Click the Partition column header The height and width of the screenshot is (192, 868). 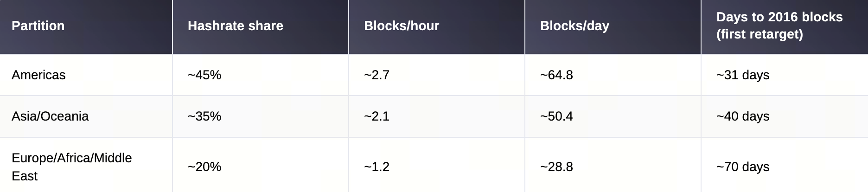[x=38, y=26]
